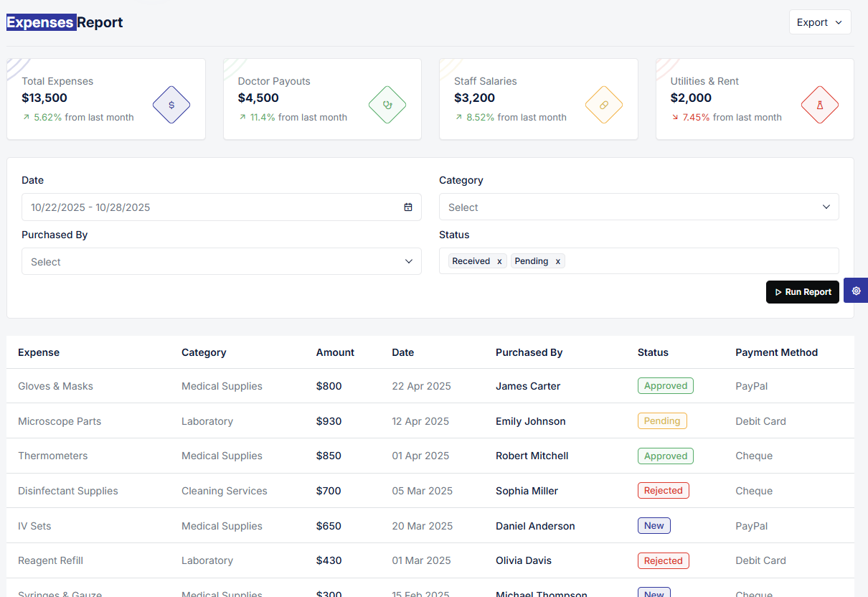Screen dimensions: 868x597
Task: Click the Run Report button
Action: coord(803,292)
